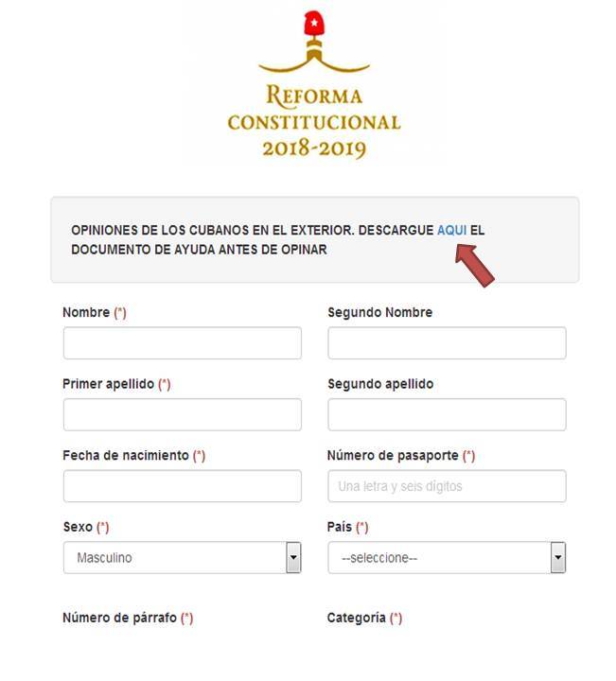
Task: Click the Reforma Constitucional logo emblem
Action: (314, 42)
